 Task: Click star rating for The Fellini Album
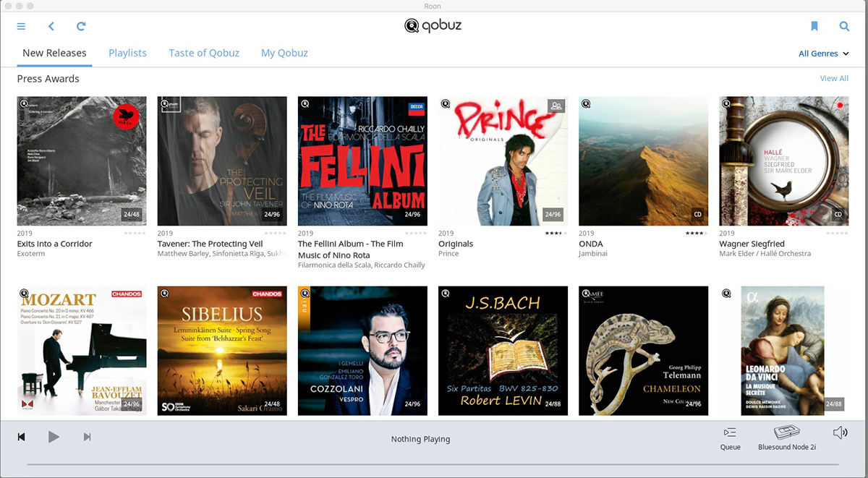click(416, 234)
